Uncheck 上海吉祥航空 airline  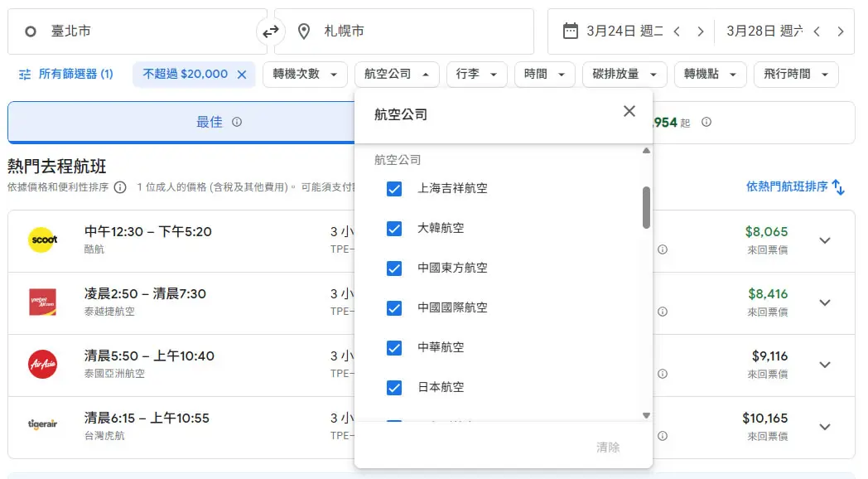click(x=394, y=189)
